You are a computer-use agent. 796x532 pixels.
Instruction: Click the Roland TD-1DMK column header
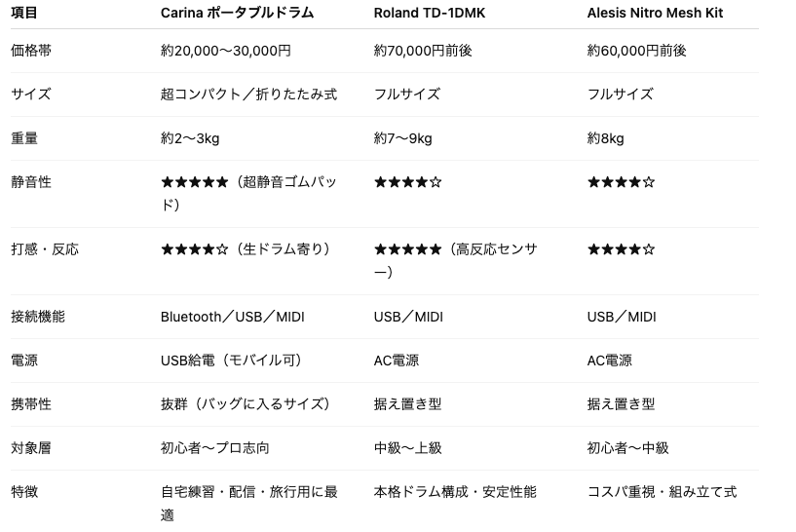click(429, 14)
